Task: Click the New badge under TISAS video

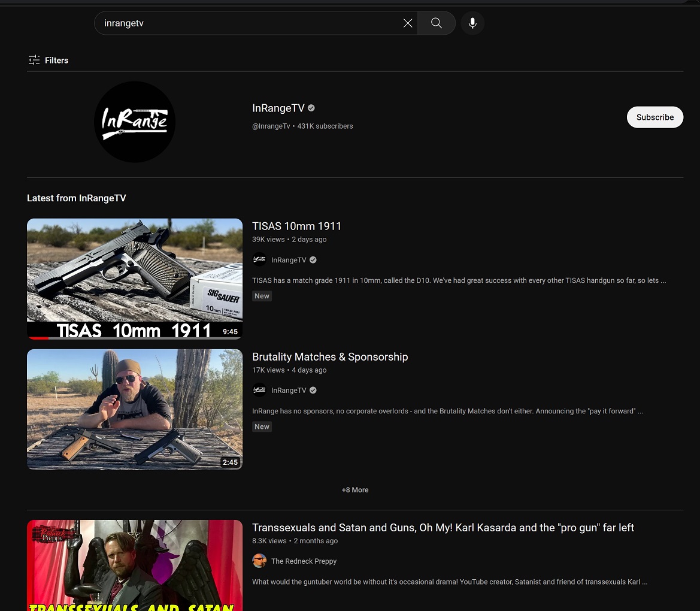Action: click(262, 296)
